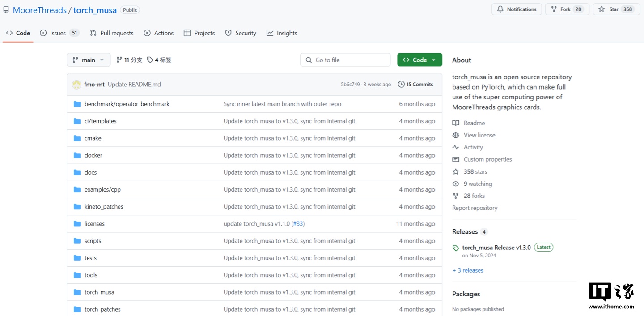
Task: Switch to the Issues tab
Action: click(x=59, y=33)
